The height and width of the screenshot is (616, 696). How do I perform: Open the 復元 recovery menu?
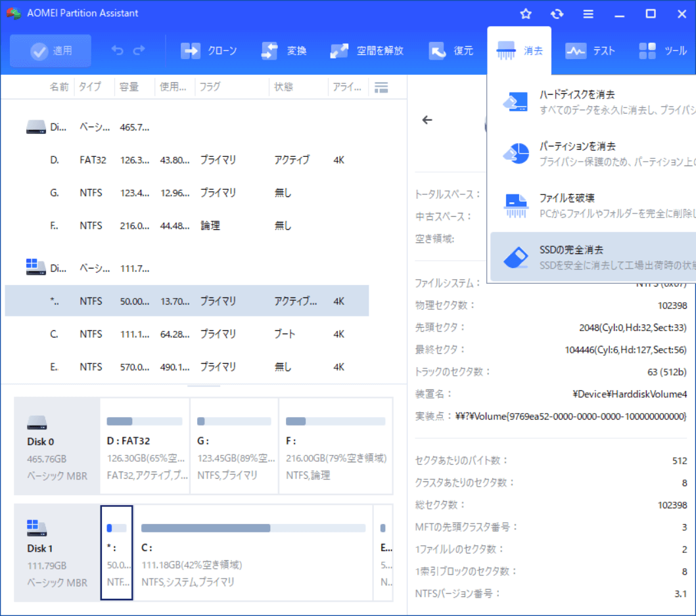click(x=451, y=51)
